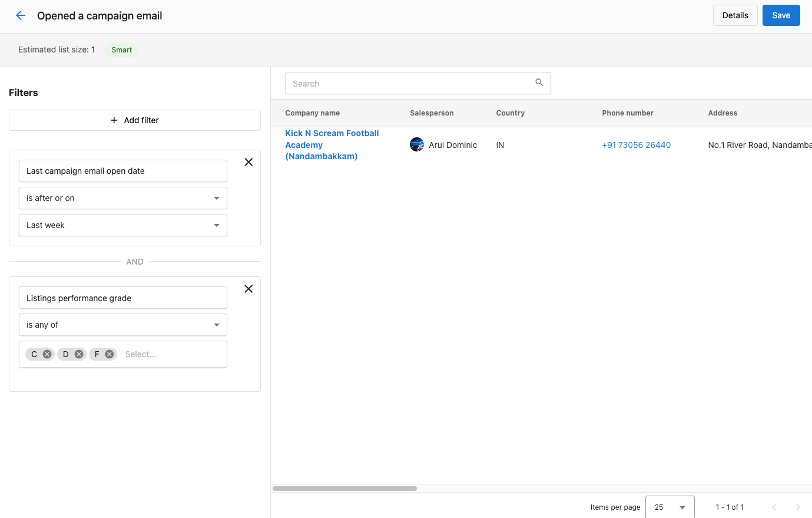
Task: Change items per page dropdown
Action: [670, 507]
